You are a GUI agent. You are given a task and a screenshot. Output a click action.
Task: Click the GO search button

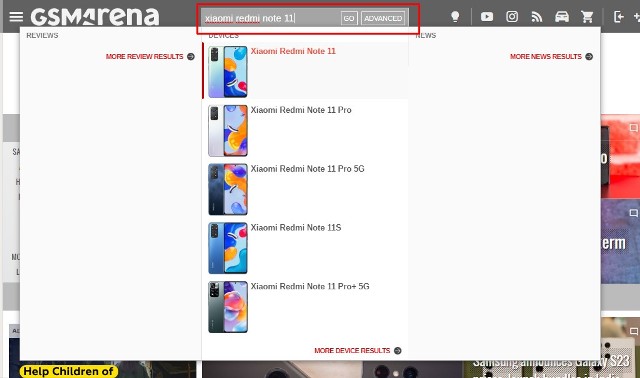[x=349, y=18]
